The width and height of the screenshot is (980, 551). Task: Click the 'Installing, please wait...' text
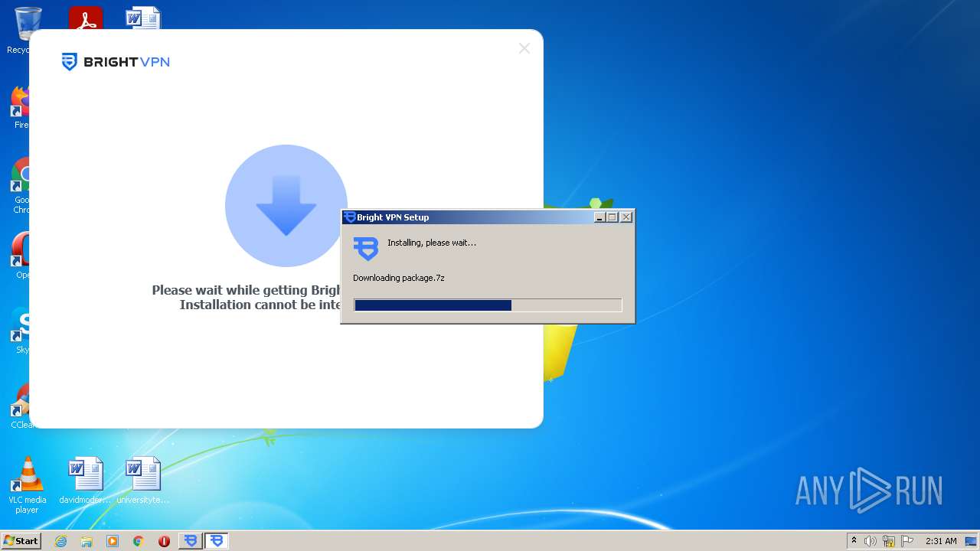(x=432, y=243)
